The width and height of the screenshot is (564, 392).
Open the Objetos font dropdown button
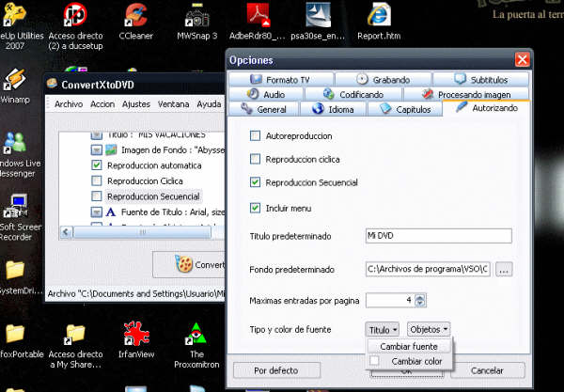coord(429,329)
